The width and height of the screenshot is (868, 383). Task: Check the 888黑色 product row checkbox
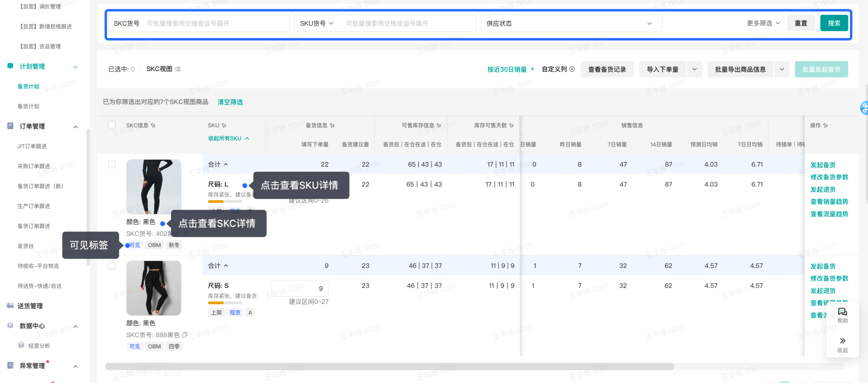pos(112,266)
